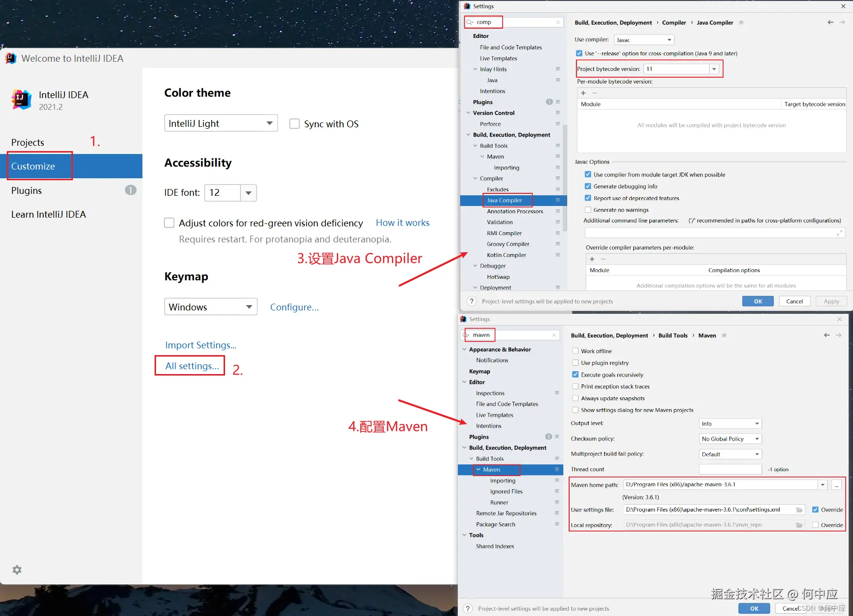Click the project-level icon on Inlay Hints row

(558, 69)
